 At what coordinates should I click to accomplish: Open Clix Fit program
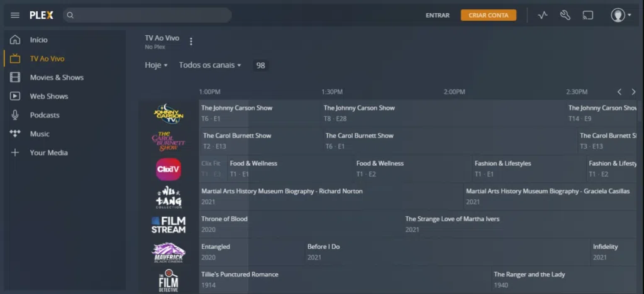(213, 170)
